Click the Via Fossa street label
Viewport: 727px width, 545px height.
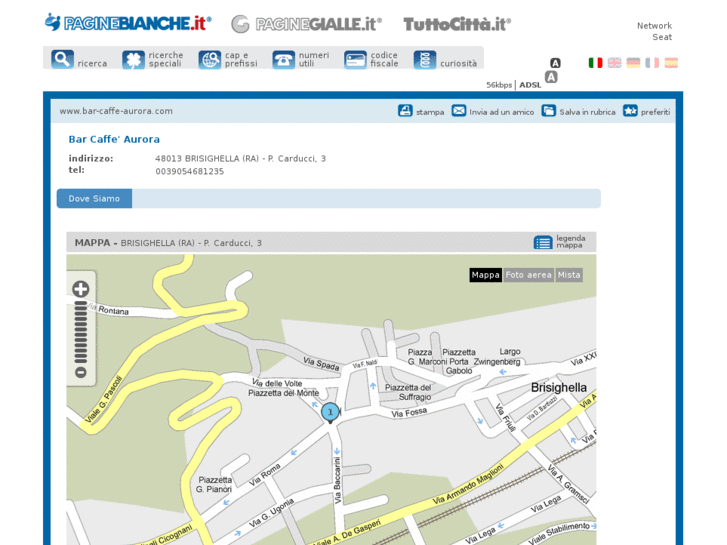[x=409, y=412]
